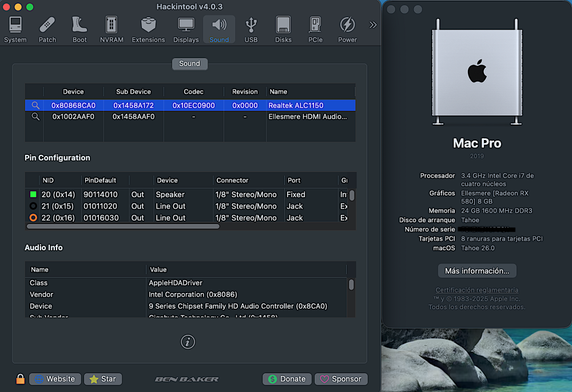Open the Extensions section
The height and width of the screenshot is (392, 572).
point(148,30)
